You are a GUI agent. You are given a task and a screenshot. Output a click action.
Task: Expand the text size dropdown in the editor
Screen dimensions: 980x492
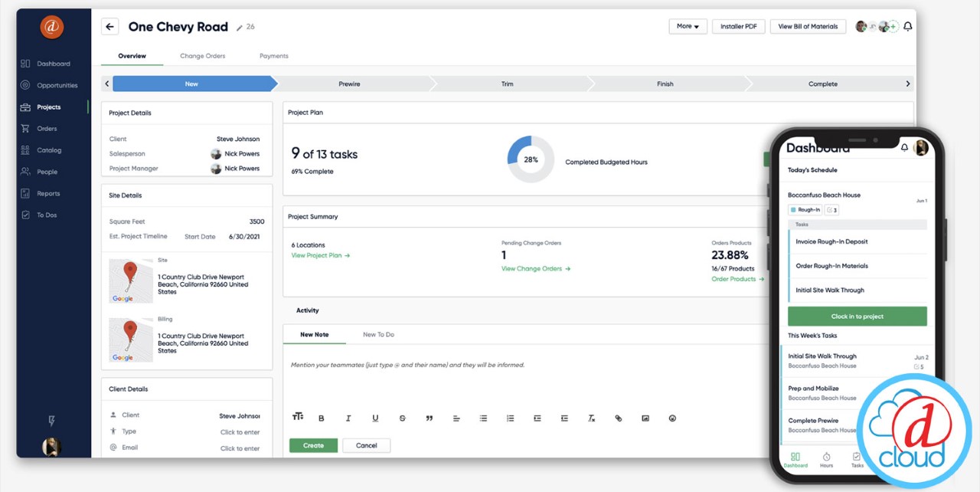(297, 417)
